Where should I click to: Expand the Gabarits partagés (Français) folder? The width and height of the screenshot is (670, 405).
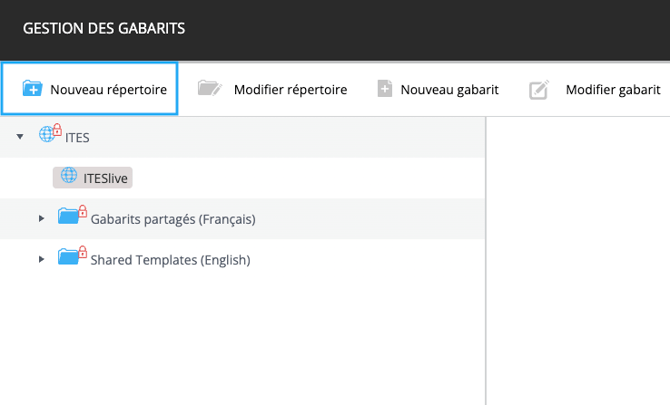(41, 218)
